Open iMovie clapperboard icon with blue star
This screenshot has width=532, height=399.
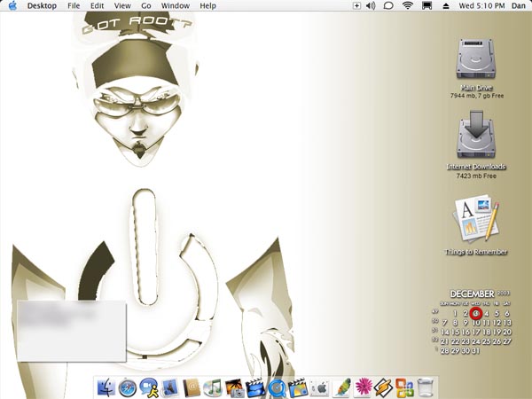point(255,387)
